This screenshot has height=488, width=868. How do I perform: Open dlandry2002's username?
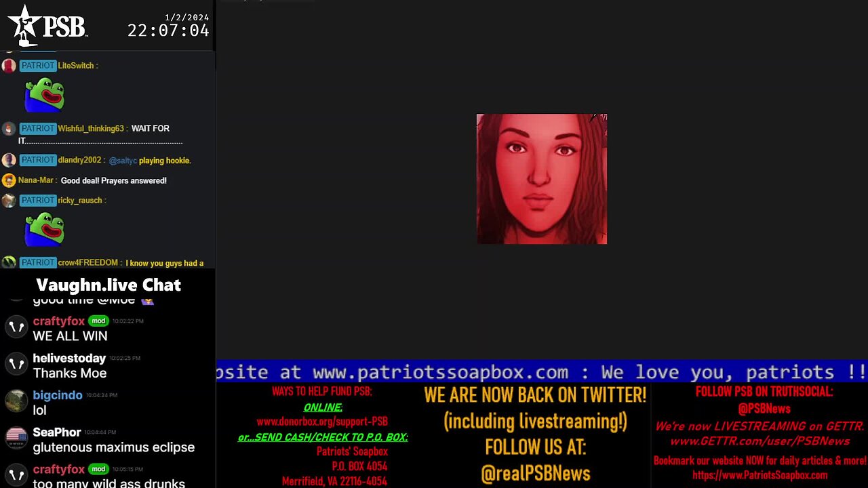pos(79,160)
